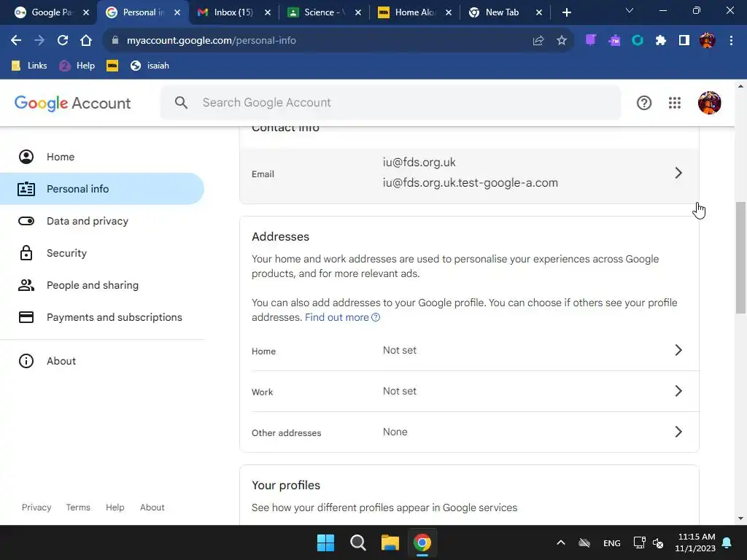
Task: Open the isaiah bookmark
Action: 150,66
